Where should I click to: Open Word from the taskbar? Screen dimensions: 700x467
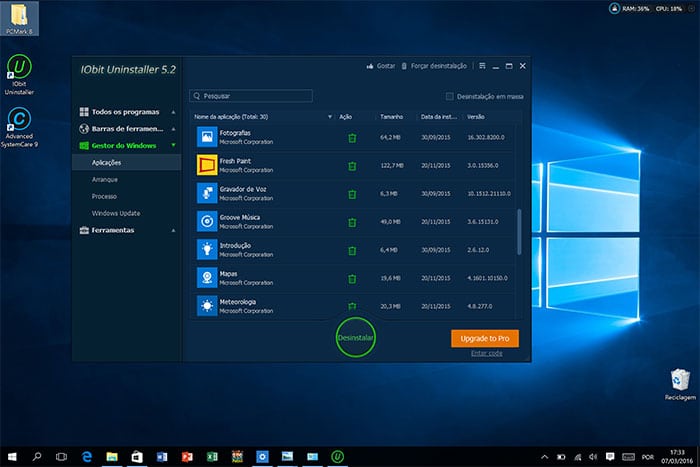tap(162, 456)
